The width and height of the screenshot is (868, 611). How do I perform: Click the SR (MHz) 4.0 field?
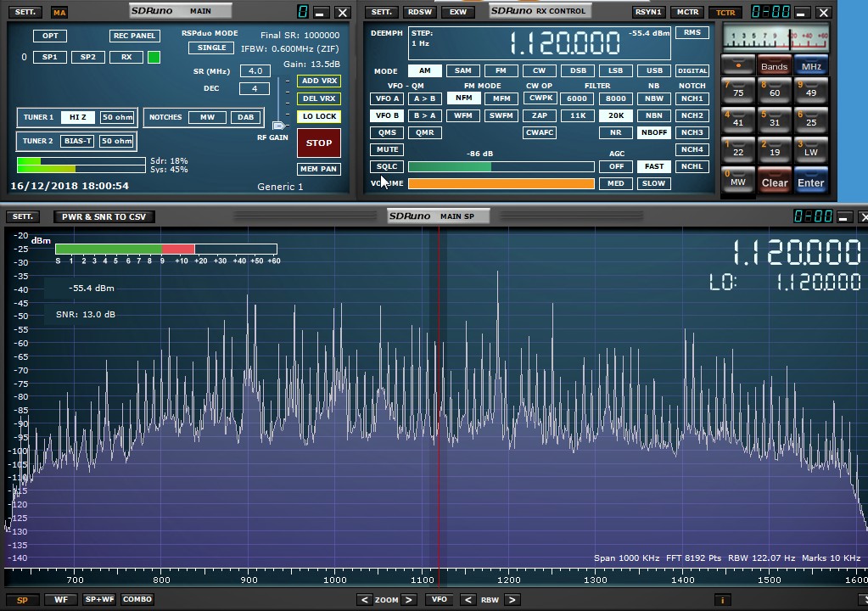tap(255, 70)
